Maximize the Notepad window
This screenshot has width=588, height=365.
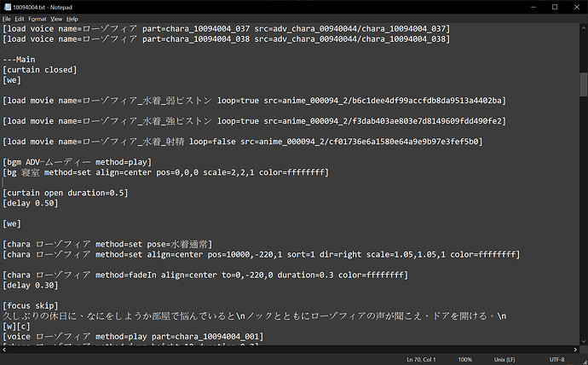[554, 7]
